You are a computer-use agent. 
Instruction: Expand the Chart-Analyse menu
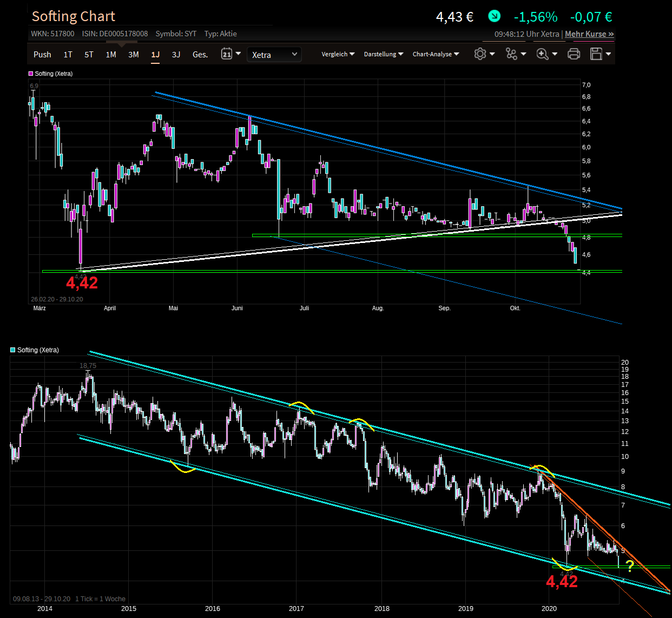click(x=436, y=54)
